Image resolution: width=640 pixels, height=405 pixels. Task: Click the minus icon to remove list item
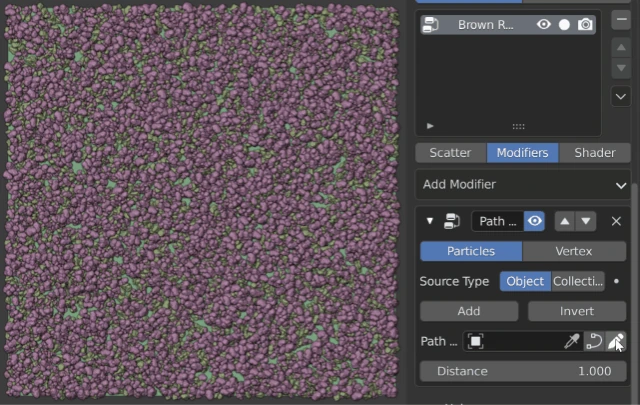coord(620,20)
